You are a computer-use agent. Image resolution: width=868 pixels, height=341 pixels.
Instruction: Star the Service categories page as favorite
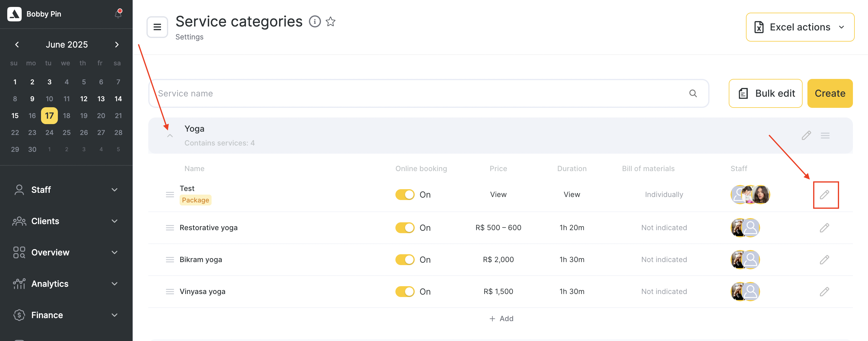click(x=331, y=22)
